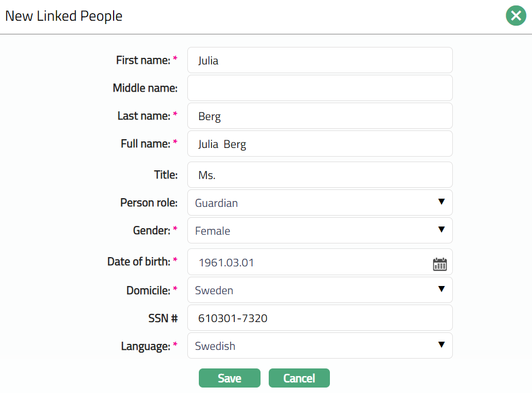Click the Save button
The height and width of the screenshot is (393, 532).
[x=229, y=378]
